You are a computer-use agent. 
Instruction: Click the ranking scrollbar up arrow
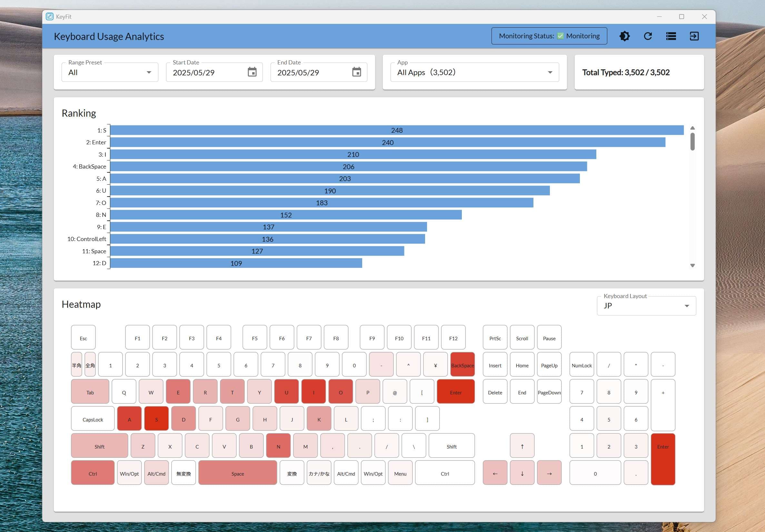(692, 128)
